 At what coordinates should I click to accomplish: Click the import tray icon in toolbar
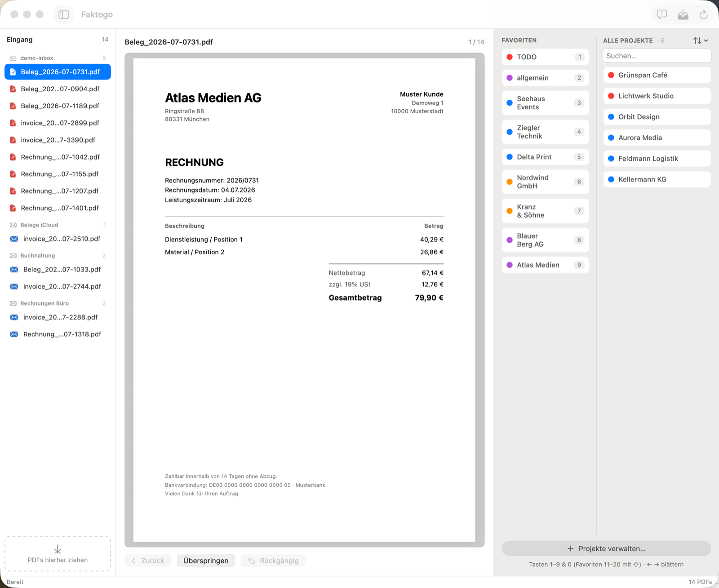coord(683,14)
